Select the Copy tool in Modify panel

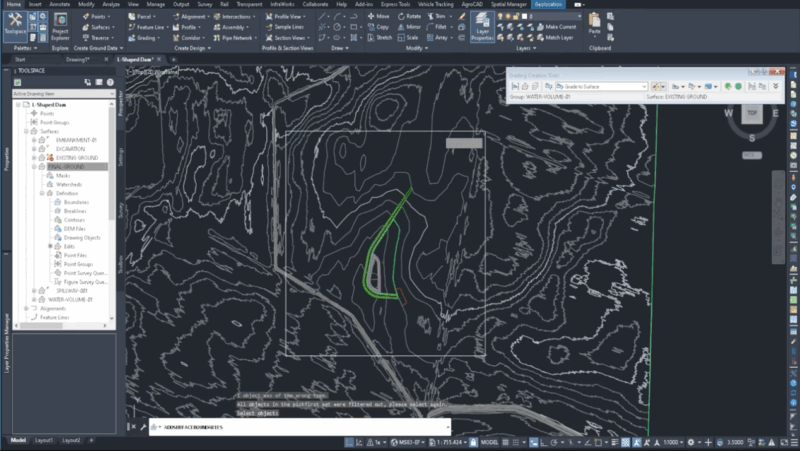coord(379,27)
